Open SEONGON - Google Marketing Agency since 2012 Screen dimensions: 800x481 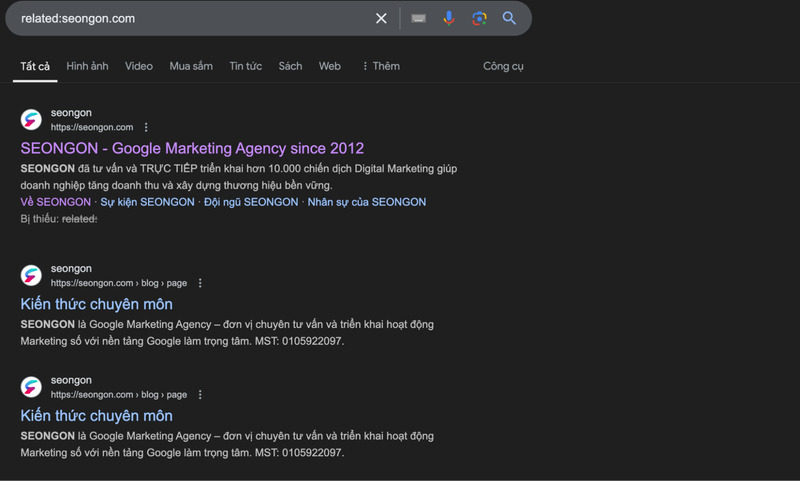click(192, 148)
